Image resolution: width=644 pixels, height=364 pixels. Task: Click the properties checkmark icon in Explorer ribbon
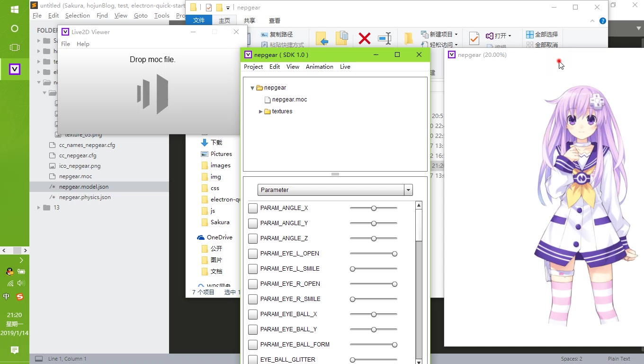[x=474, y=38]
